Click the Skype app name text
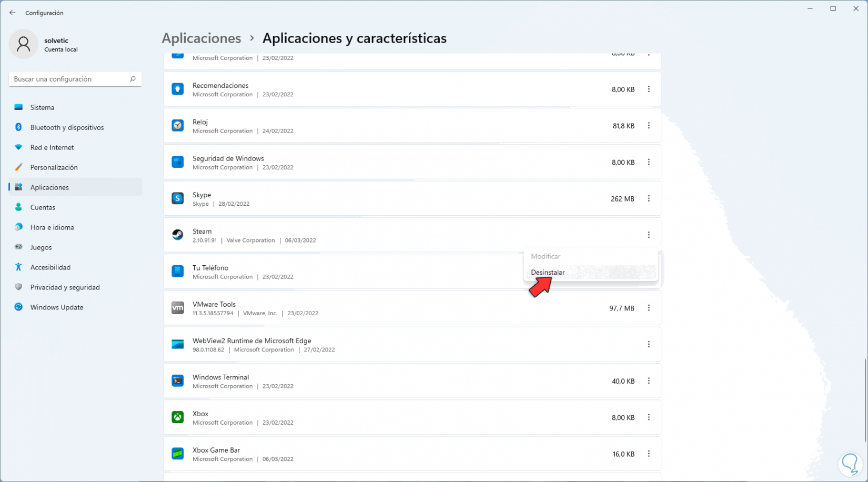Viewport: 868px width, 482px height. tap(201, 195)
